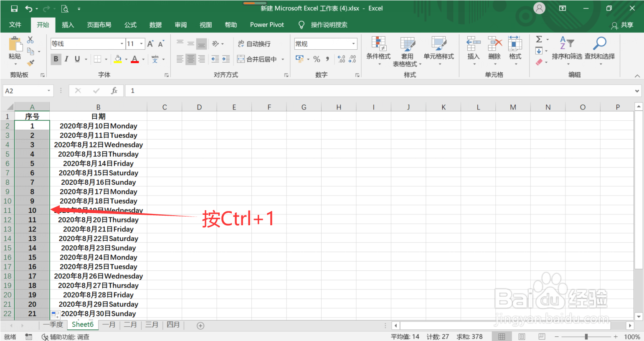Switch to the 页面布局 tab
The width and height of the screenshot is (644, 341).
(x=99, y=25)
